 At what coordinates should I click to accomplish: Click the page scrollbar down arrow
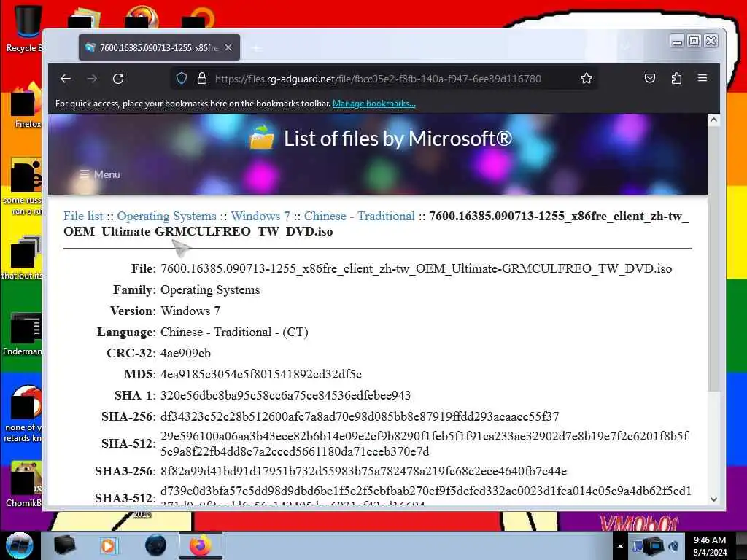point(713,499)
